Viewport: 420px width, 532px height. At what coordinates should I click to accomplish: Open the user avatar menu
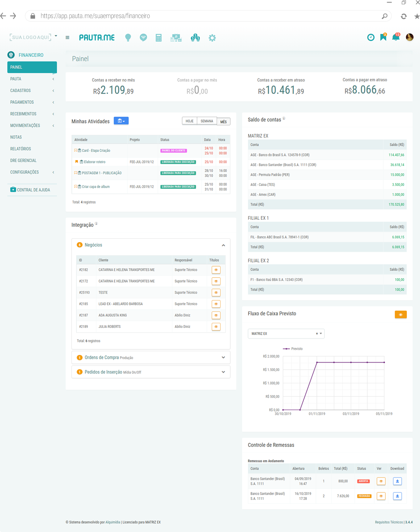[x=409, y=37]
